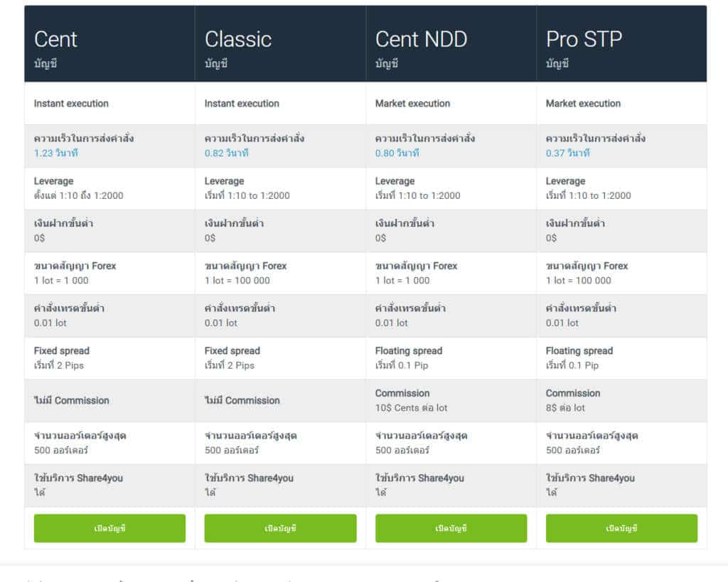Click the no Commission text in Cent column

pyautogui.click(x=72, y=401)
